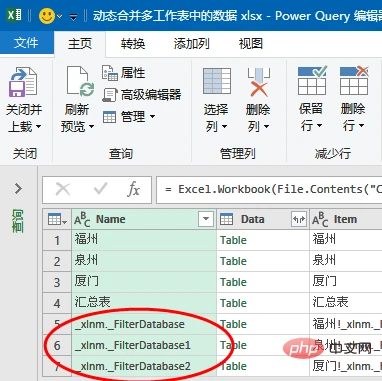
Task: Select the Name column header
Action: [144, 219]
